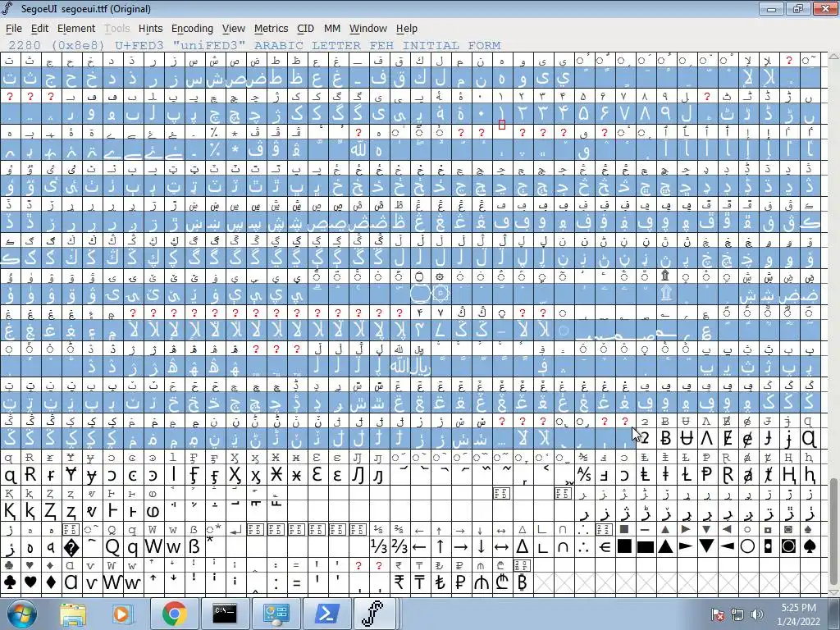
Task: Click the taskbar clock showing 5:25 PM
Action: [x=798, y=614]
